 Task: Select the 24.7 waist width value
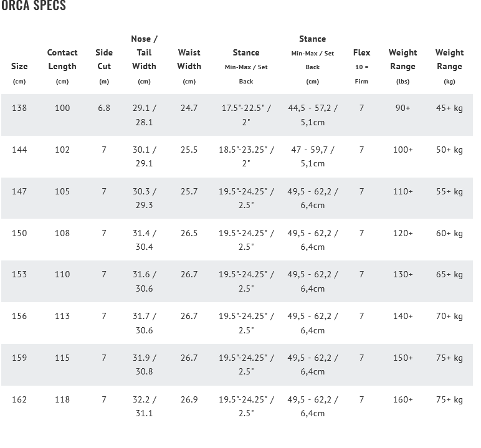189,108
